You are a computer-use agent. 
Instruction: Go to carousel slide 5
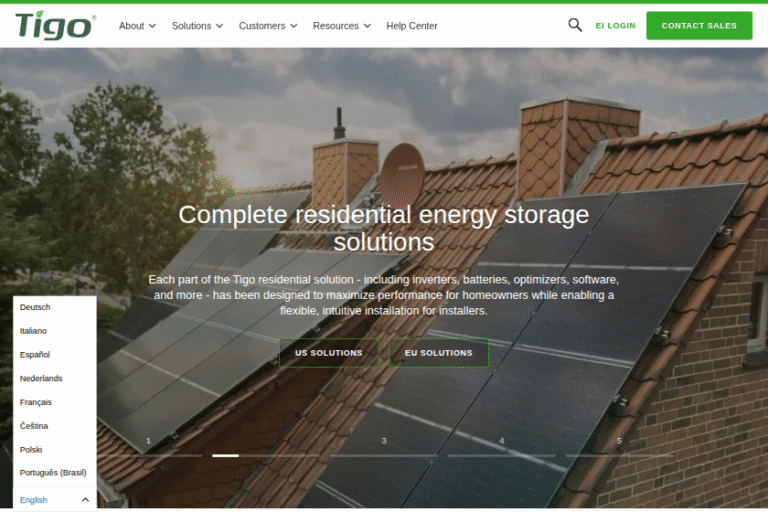click(619, 446)
